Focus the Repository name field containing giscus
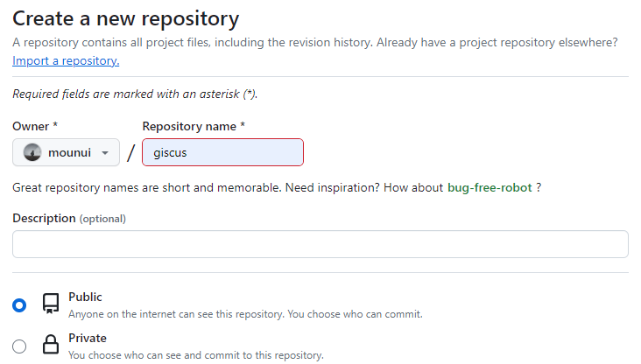The height and width of the screenshot is (364, 641). [222, 152]
